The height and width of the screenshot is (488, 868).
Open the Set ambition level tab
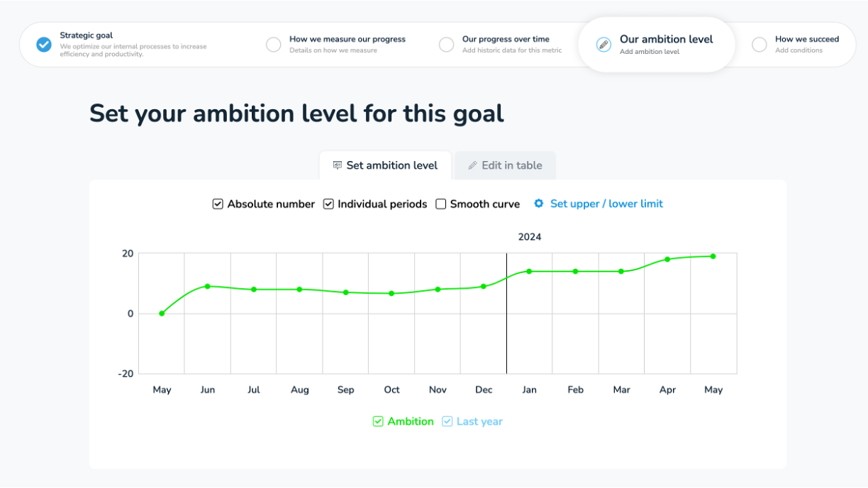(x=385, y=165)
